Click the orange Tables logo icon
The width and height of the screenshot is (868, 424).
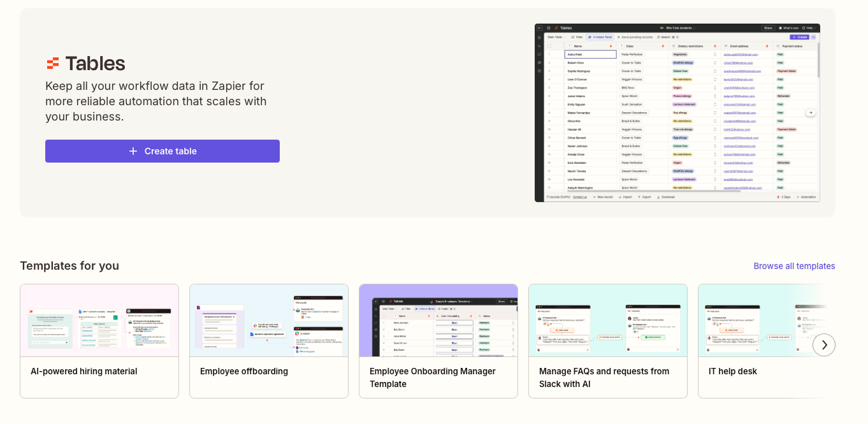click(x=53, y=63)
